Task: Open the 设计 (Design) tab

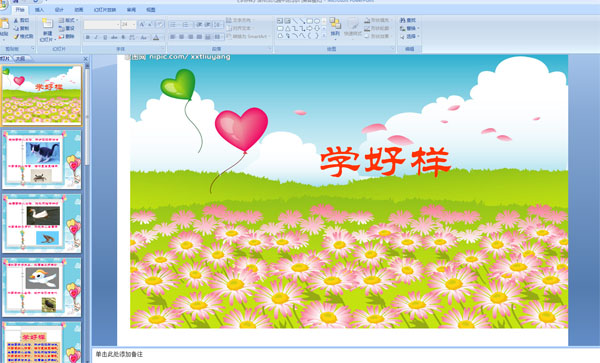Action: point(59,10)
